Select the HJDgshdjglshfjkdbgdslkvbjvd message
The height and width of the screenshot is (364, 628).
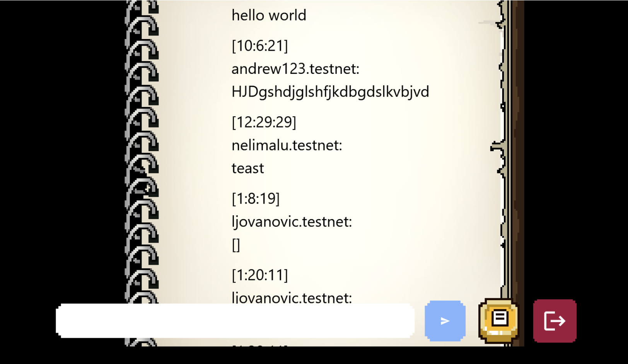330,92
